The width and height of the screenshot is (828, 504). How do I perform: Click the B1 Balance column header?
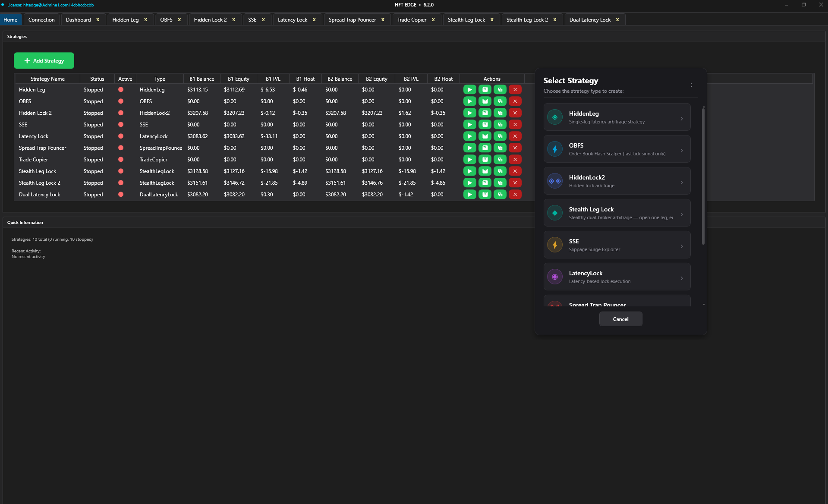tap(202, 79)
